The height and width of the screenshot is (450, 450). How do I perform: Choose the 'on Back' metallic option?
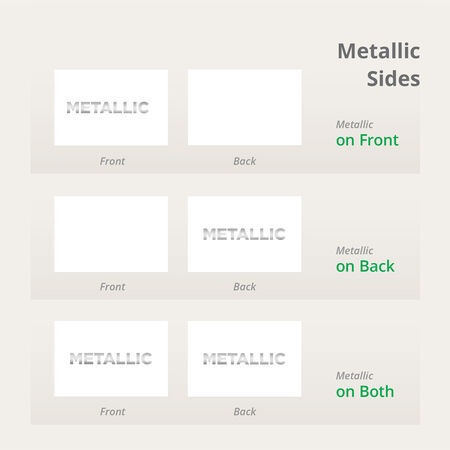point(365,266)
